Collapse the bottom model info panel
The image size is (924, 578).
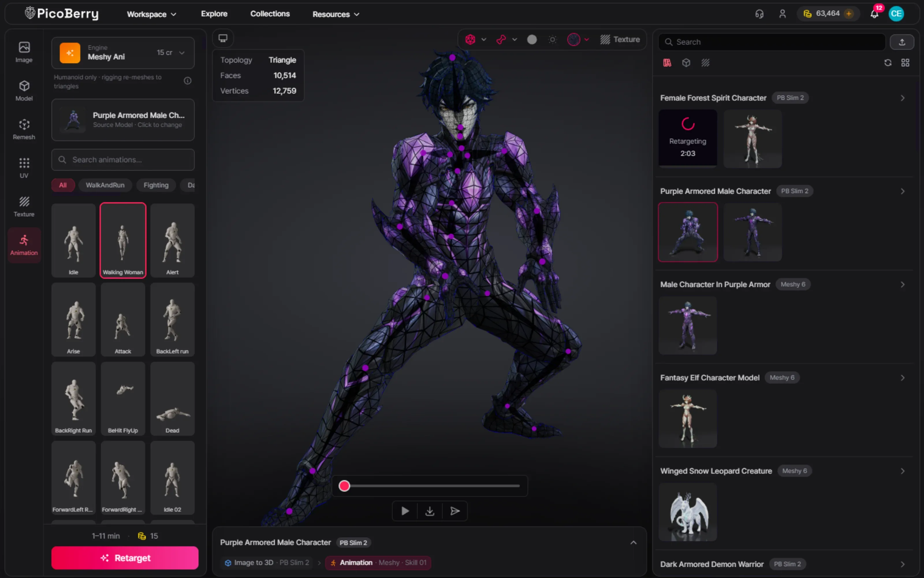634,542
